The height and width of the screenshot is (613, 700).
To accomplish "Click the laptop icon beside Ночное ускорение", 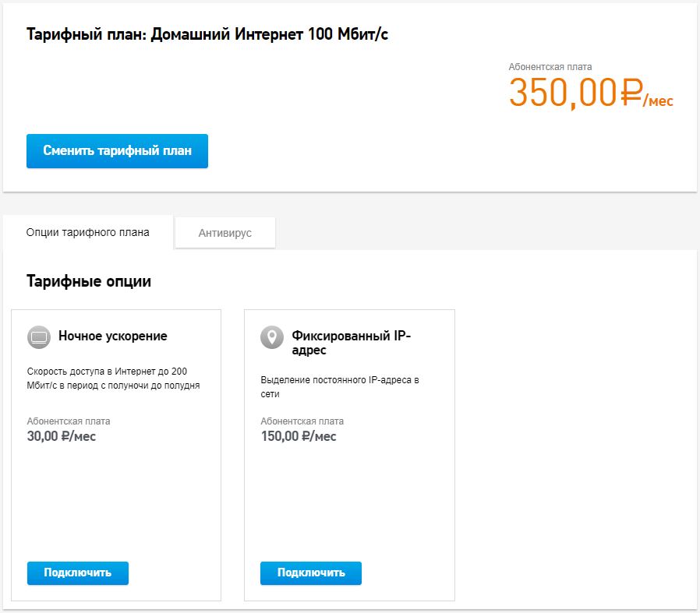I will pos(39,336).
